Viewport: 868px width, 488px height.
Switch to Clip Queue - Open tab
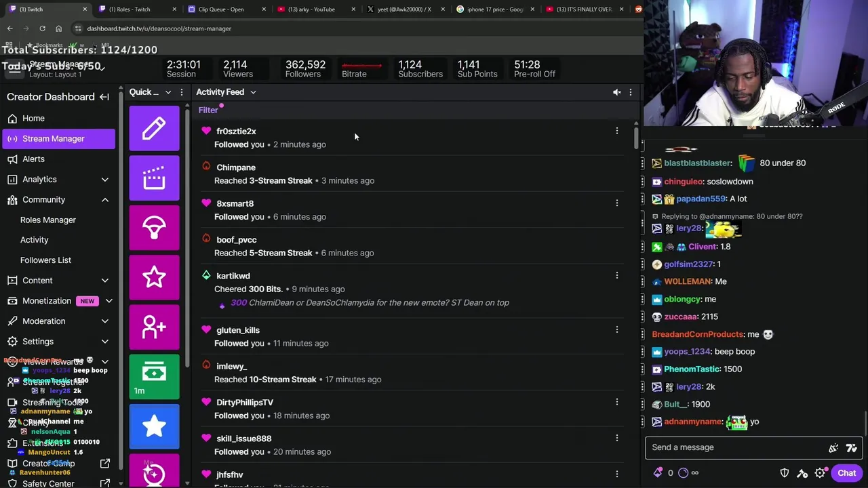point(225,9)
